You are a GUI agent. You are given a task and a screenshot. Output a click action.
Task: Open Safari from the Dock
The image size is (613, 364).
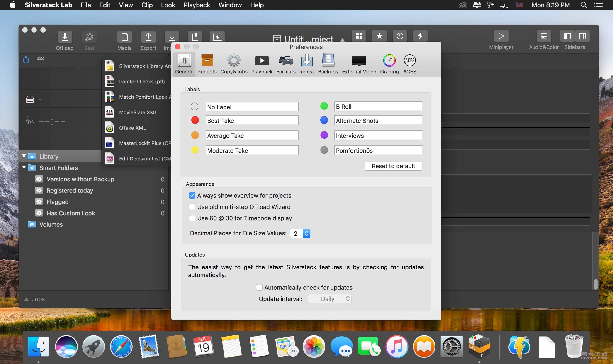pyautogui.click(x=121, y=346)
